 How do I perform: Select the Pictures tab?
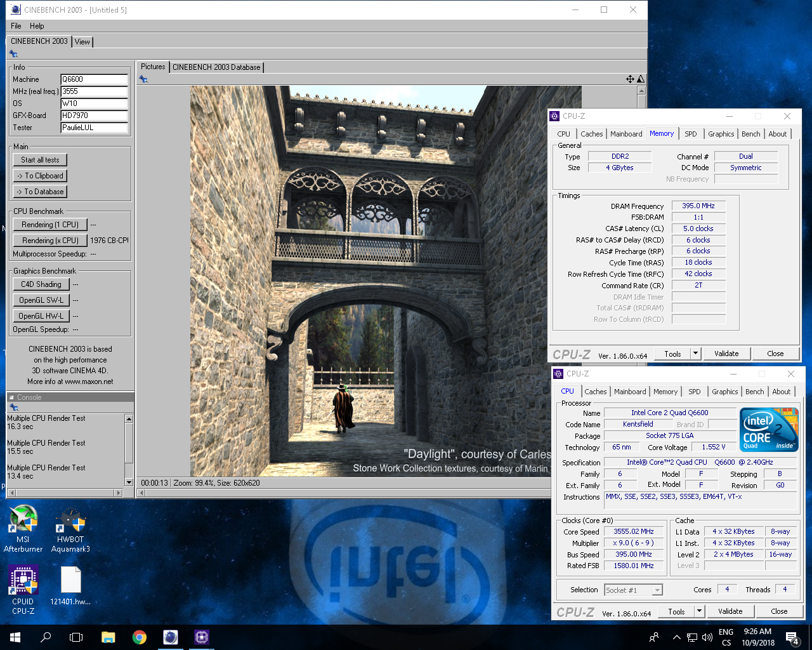pos(153,67)
